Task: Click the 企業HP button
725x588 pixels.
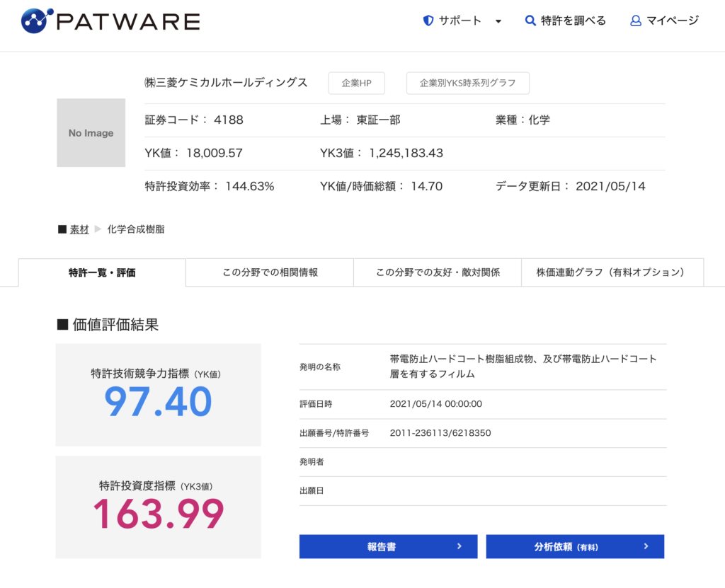Action: 357,83
